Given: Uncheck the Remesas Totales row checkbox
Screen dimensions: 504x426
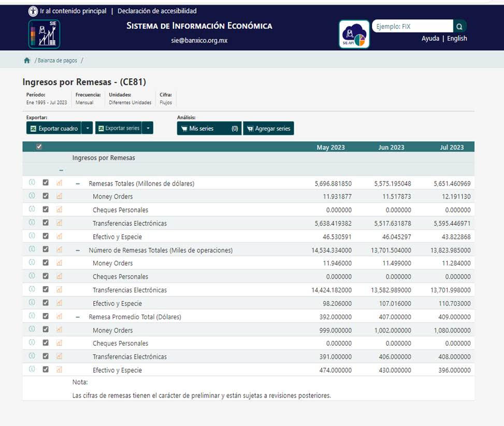Looking at the screenshot, I should [x=46, y=182].
